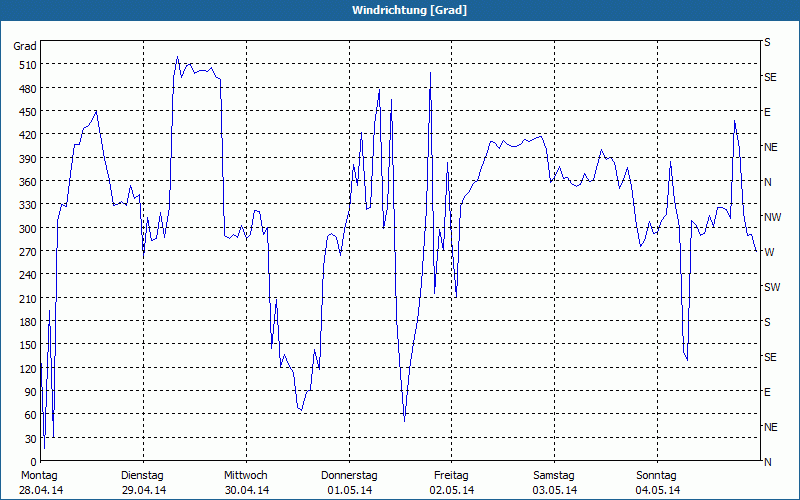Click the 450 degree axis label
Image resolution: width=800 pixels, height=500 pixels.
(28, 112)
